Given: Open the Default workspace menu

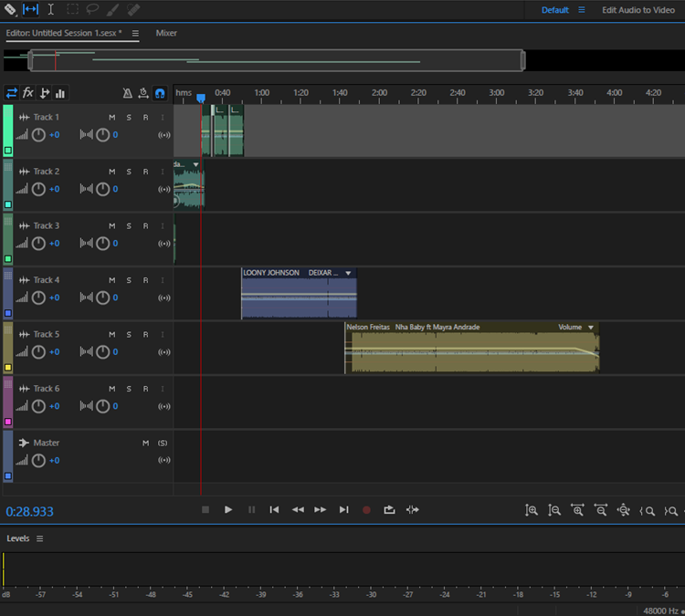Looking at the screenshot, I should coord(581,10).
